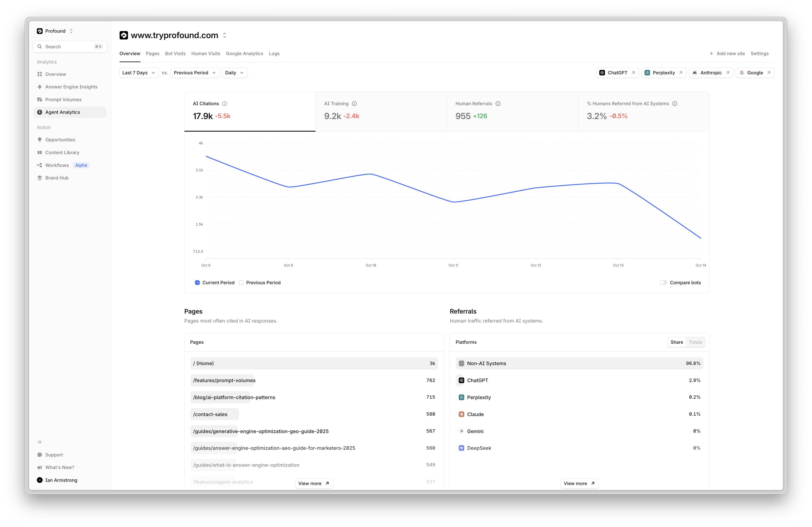Expand the website switcher next to www.tryprofound.com
Image resolution: width=812 pixels, height=527 pixels.
point(225,35)
